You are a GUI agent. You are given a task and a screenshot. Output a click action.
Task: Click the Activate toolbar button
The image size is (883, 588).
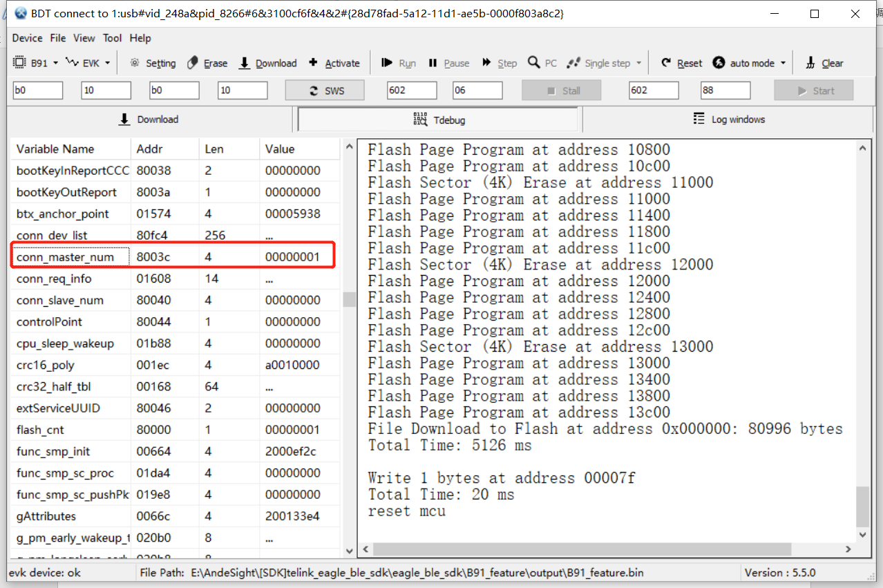(334, 63)
